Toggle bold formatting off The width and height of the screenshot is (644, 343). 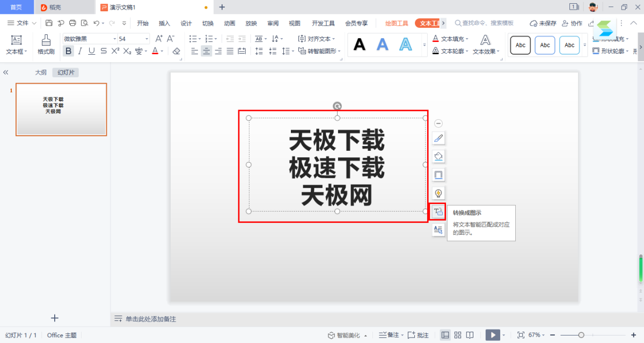pos(68,51)
